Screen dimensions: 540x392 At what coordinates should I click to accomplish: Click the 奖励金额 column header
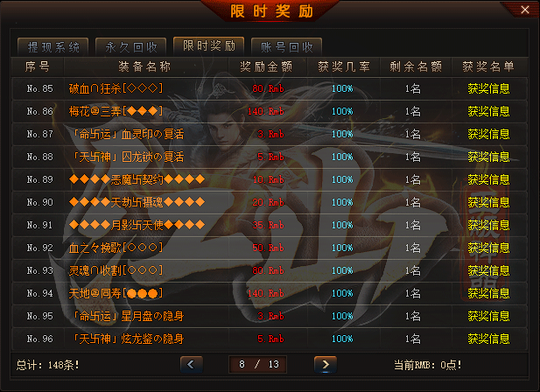[x=266, y=66]
